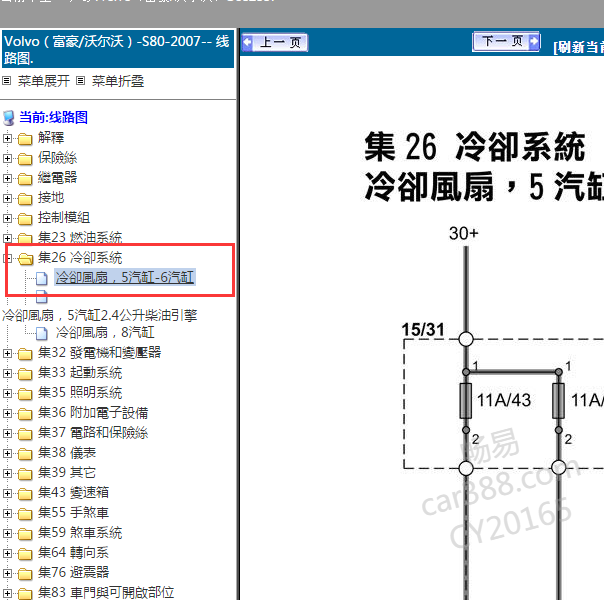Click the folder icon for 繼電器
604x600 pixels.
[25, 179]
